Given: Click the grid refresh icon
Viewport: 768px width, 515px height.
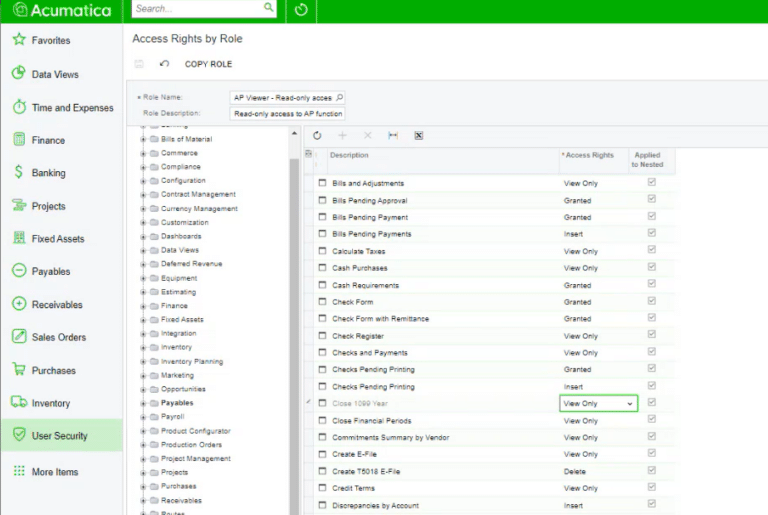Looking at the screenshot, I should pos(317,135).
